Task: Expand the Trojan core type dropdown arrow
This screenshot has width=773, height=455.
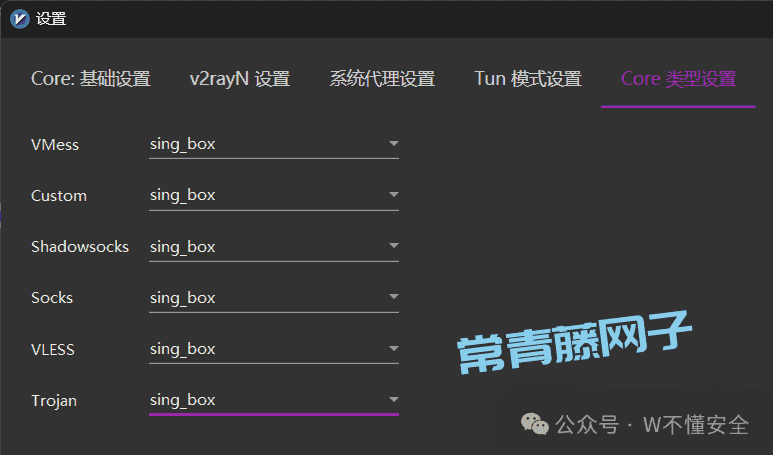Action: tap(393, 399)
